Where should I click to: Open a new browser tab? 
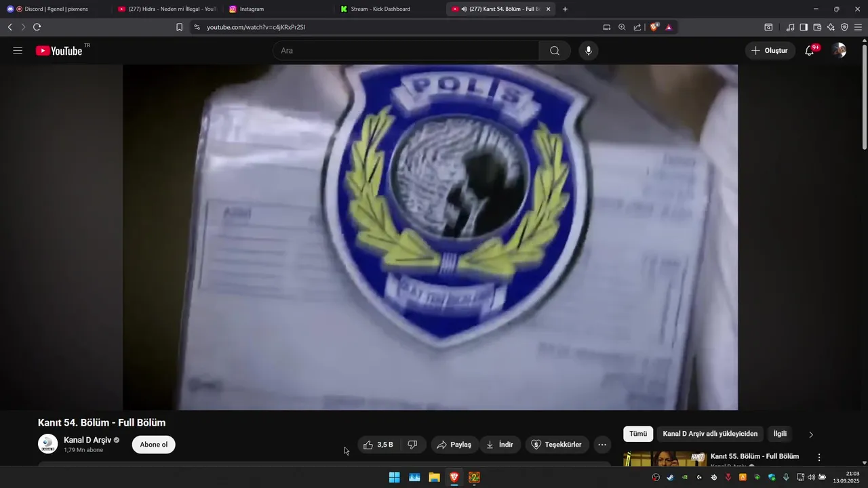565,9
